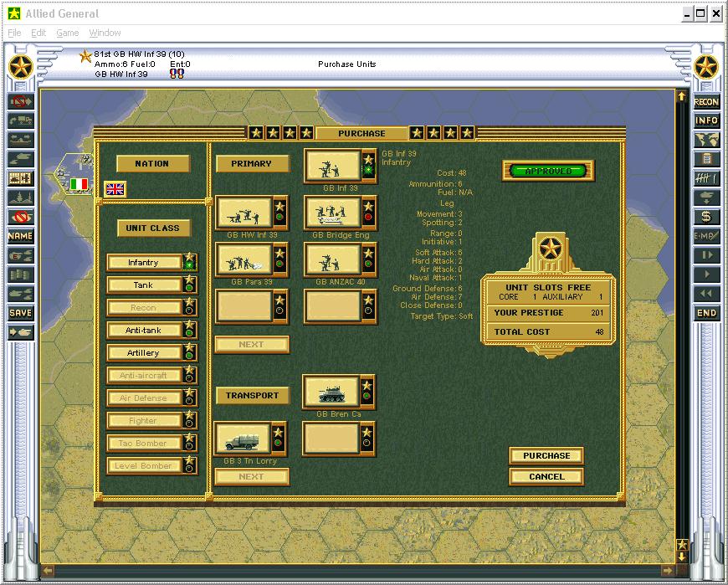This screenshot has height=585, width=728.
Task: Choose the GB HW Inf 39 unit thumbnail
Action: [244, 213]
